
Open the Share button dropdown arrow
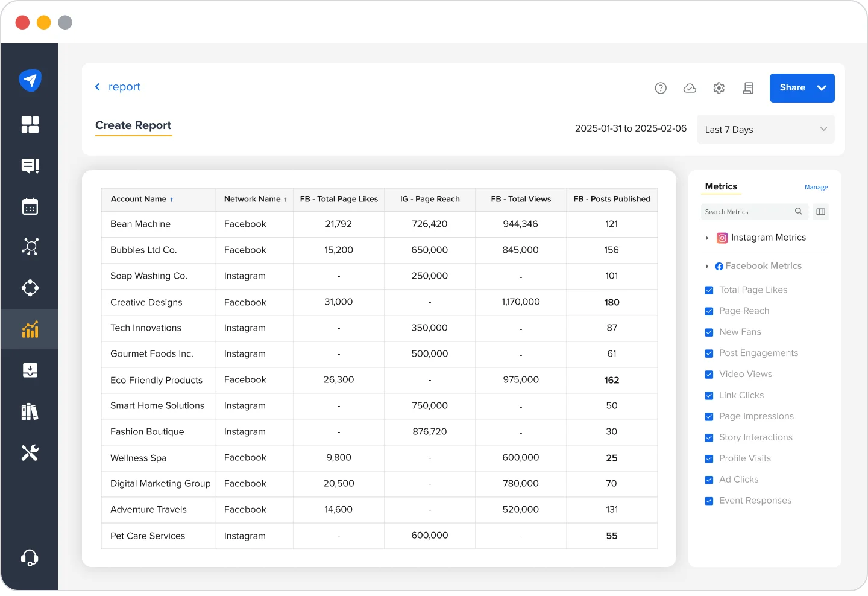pyautogui.click(x=820, y=88)
